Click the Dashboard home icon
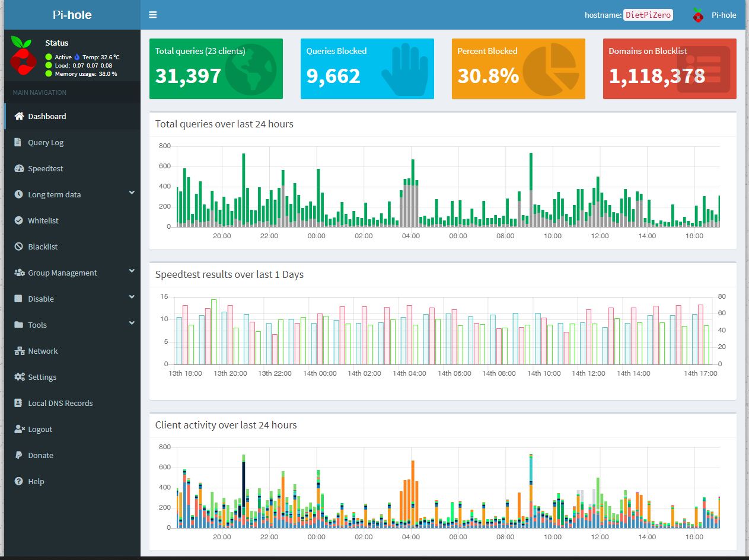Screen dimensions: 749x560 [x=19, y=116]
